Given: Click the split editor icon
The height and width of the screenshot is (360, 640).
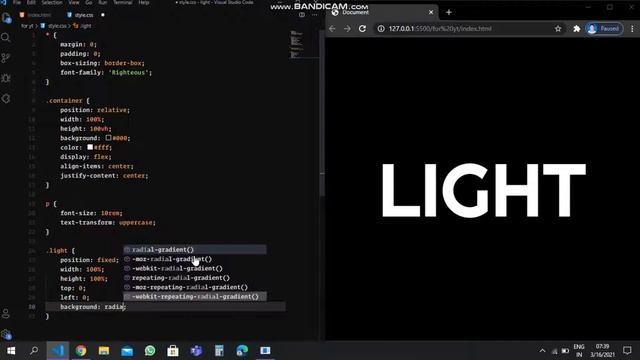Looking at the screenshot, I should 302,15.
